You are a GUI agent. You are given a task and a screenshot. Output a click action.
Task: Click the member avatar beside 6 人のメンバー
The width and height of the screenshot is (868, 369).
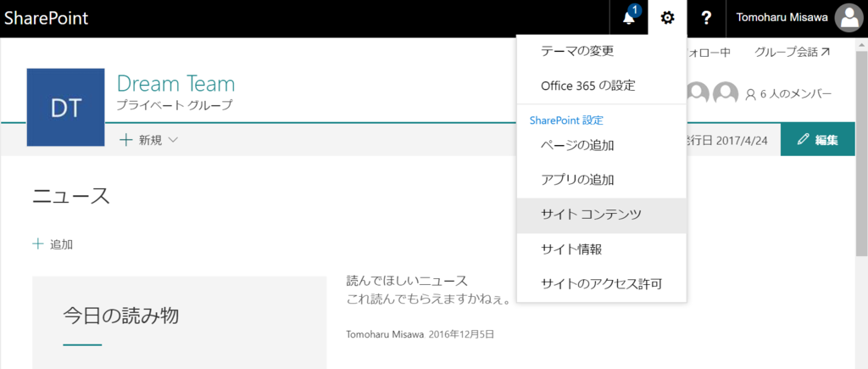click(726, 94)
